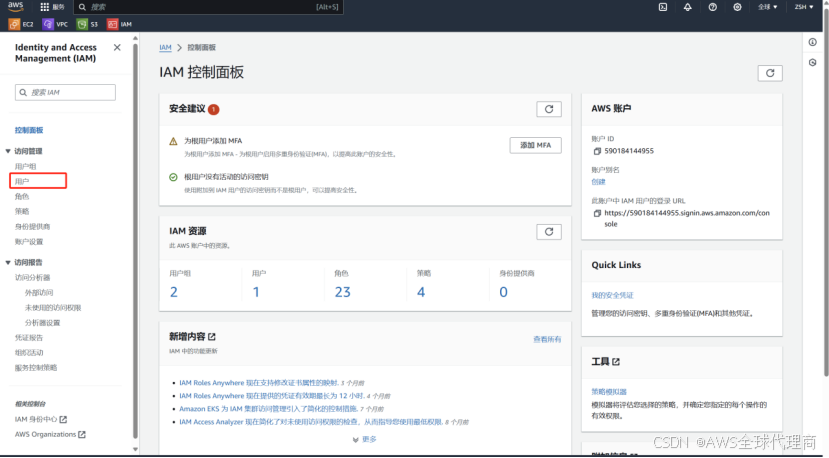Click the AWS logo in header
The width and height of the screenshot is (829, 458).
[15, 6]
